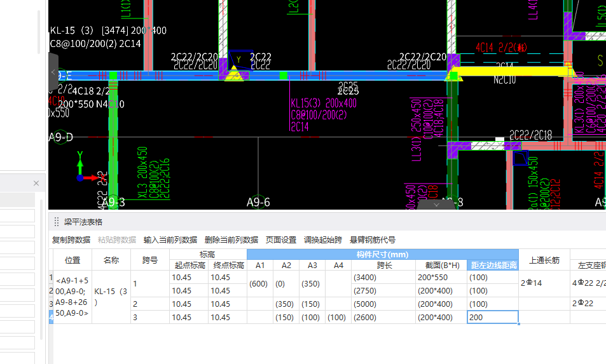Click the yellow highlighted beam segment
The image size is (606, 364).
[512, 71]
